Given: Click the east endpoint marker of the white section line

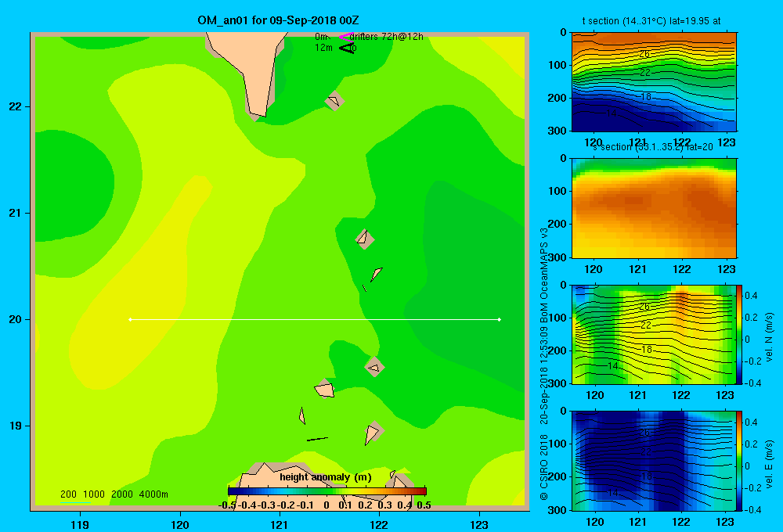Looking at the screenshot, I should tap(500, 319).
